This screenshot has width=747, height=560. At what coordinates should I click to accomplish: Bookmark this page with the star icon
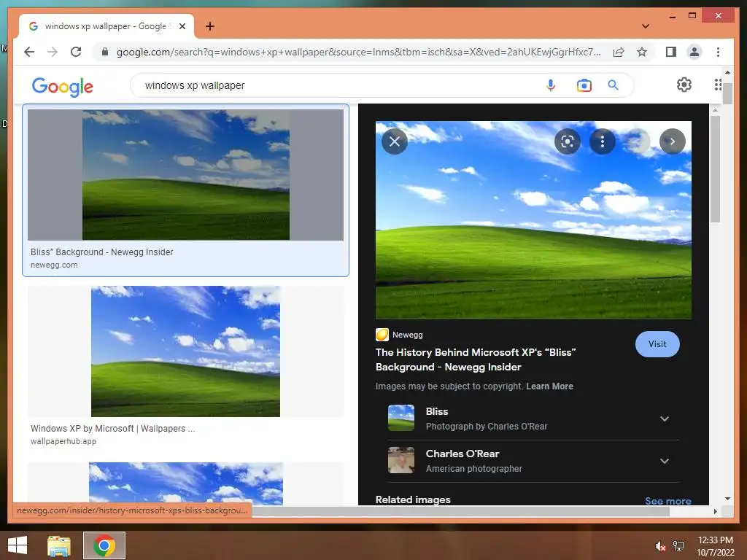pyautogui.click(x=642, y=52)
